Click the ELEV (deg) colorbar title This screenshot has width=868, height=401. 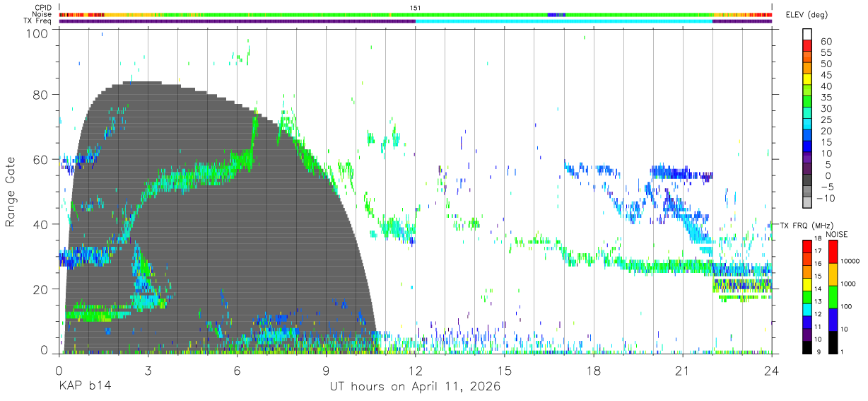(x=806, y=15)
